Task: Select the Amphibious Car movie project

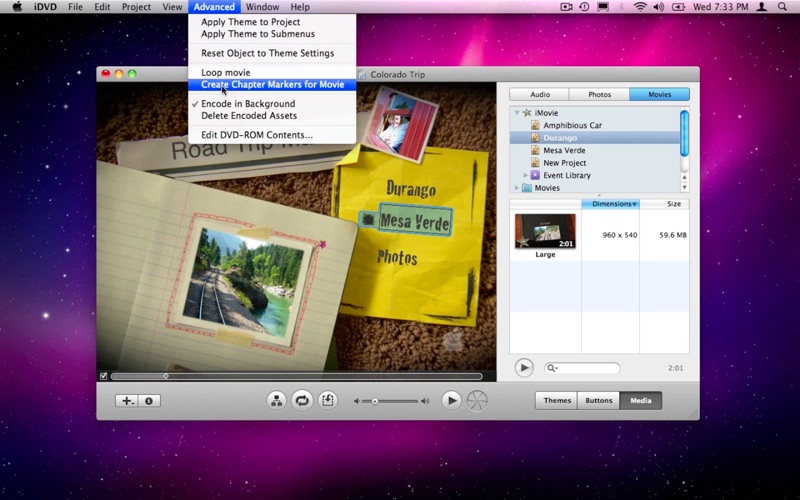Action: tap(572, 125)
